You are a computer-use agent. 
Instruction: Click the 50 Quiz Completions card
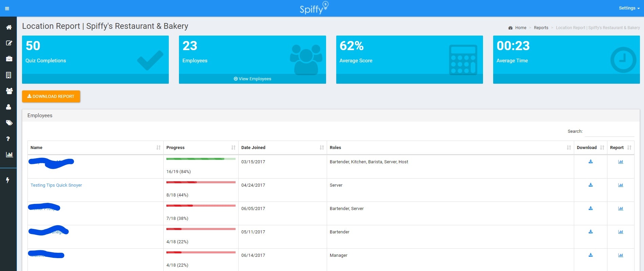pos(95,60)
